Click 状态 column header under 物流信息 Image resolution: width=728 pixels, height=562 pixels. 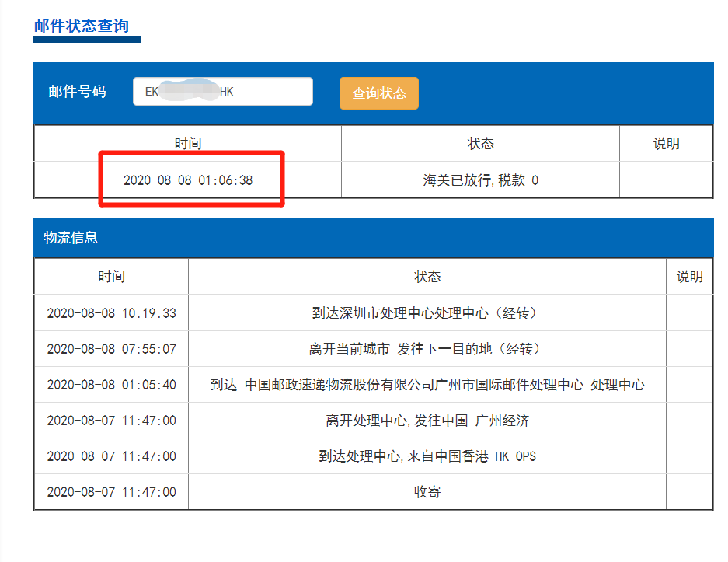[x=427, y=277]
